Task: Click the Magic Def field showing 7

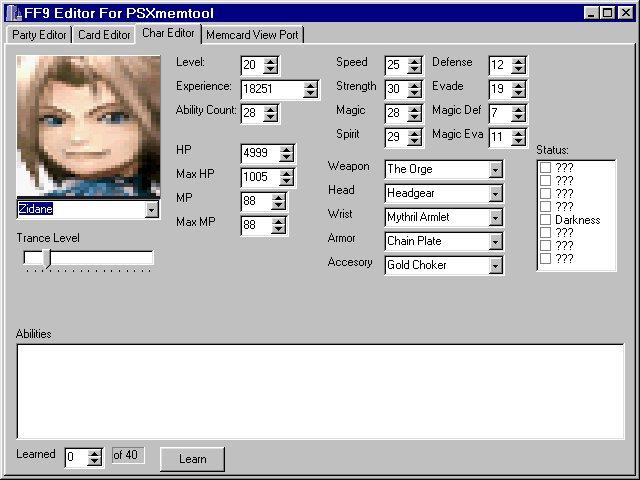Action: coord(500,113)
